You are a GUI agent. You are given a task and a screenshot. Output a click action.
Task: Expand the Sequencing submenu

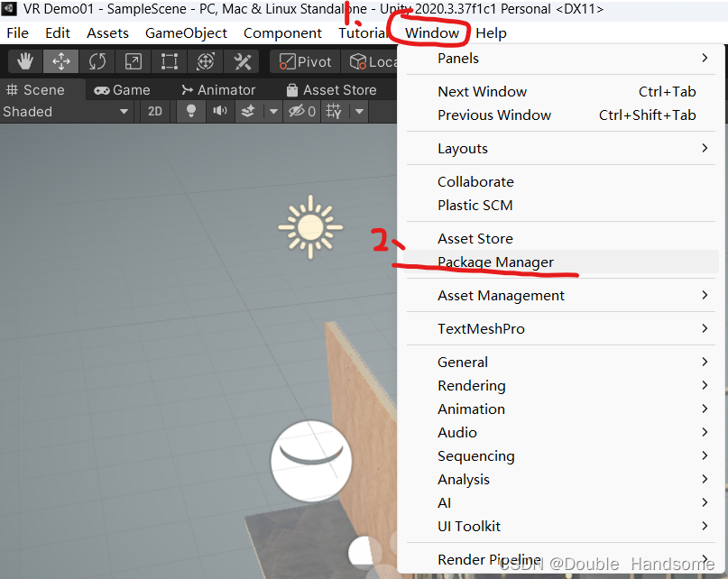click(561, 456)
